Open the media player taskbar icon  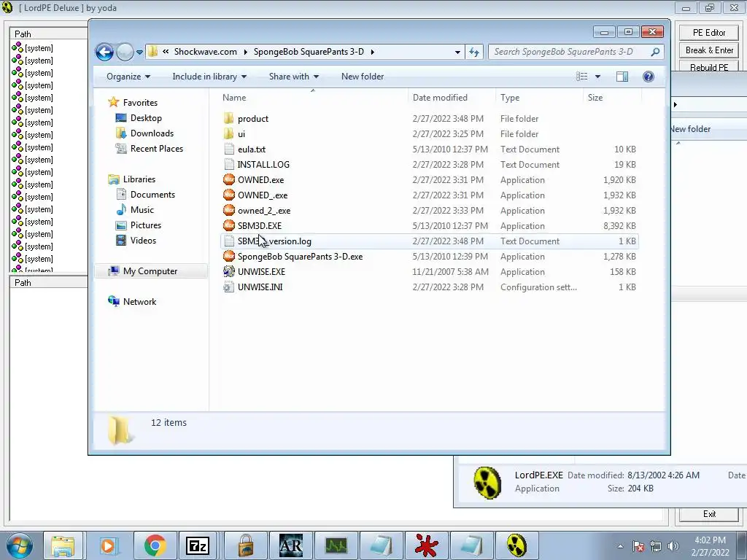click(109, 545)
